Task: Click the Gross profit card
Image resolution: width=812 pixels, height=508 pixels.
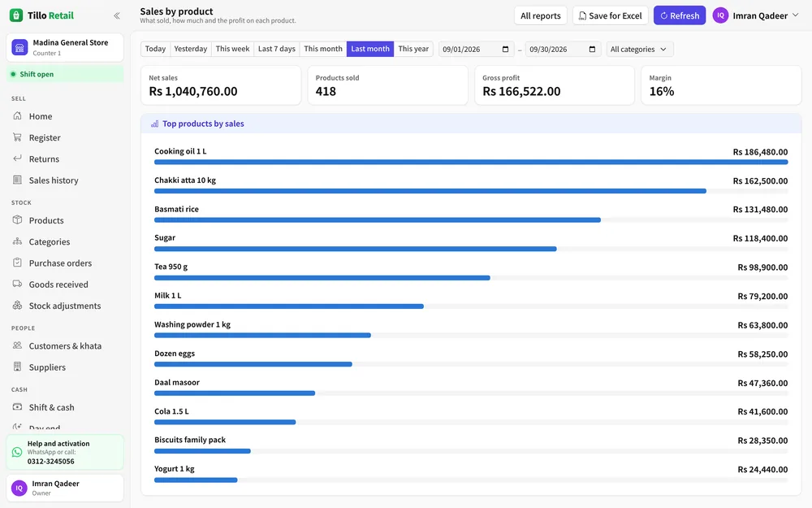Action: tap(554, 85)
